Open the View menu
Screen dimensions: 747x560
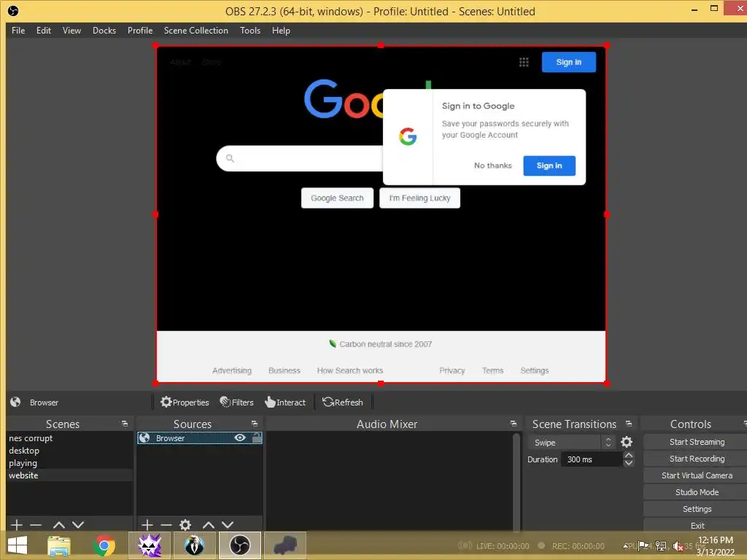point(71,31)
